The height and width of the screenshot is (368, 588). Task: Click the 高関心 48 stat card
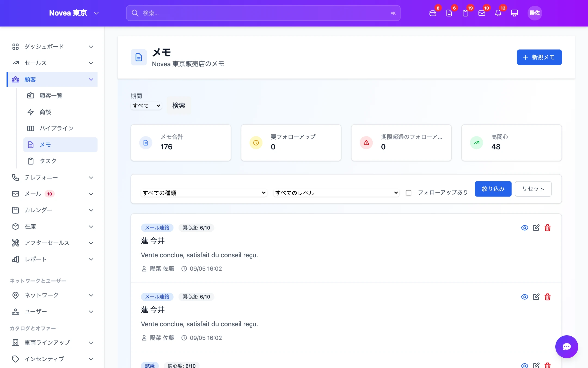[512, 143]
